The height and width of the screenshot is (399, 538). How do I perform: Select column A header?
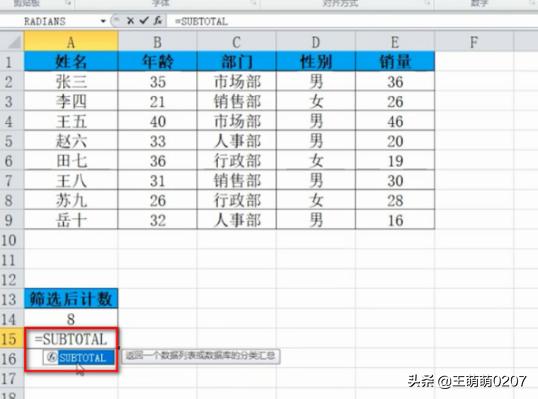click(71, 42)
